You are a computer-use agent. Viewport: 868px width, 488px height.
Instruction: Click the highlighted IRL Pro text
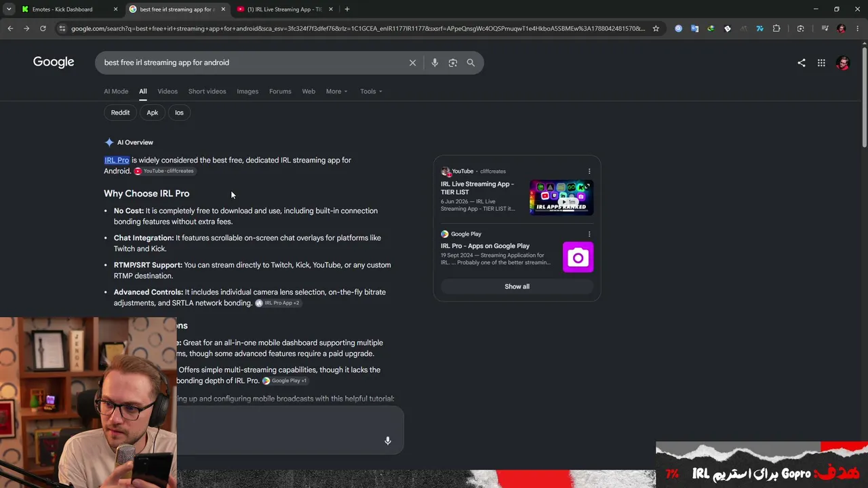click(x=117, y=160)
